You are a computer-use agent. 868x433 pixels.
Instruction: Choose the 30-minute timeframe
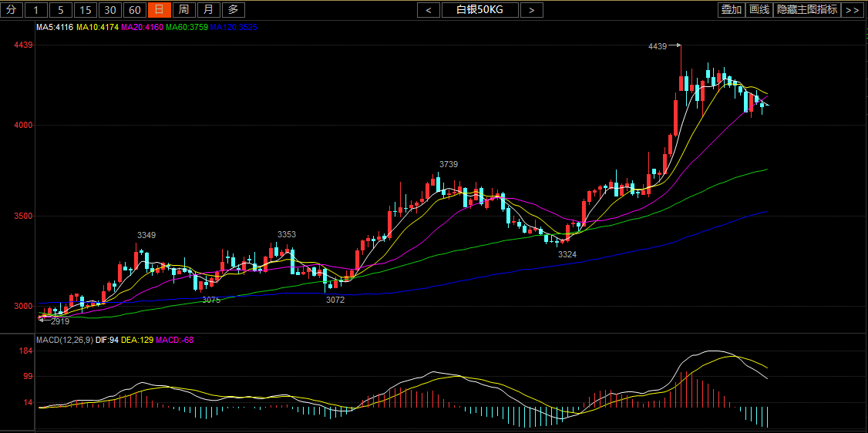click(x=110, y=10)
